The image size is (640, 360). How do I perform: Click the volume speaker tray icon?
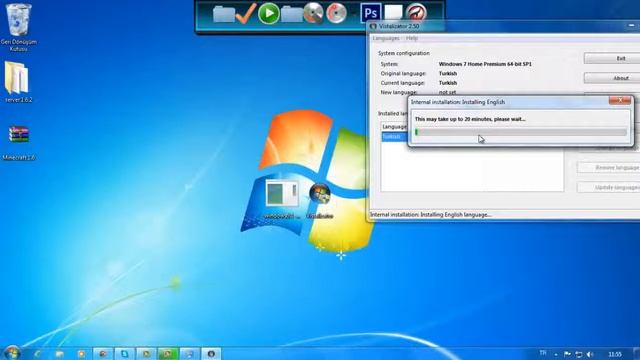coord(590,354)
